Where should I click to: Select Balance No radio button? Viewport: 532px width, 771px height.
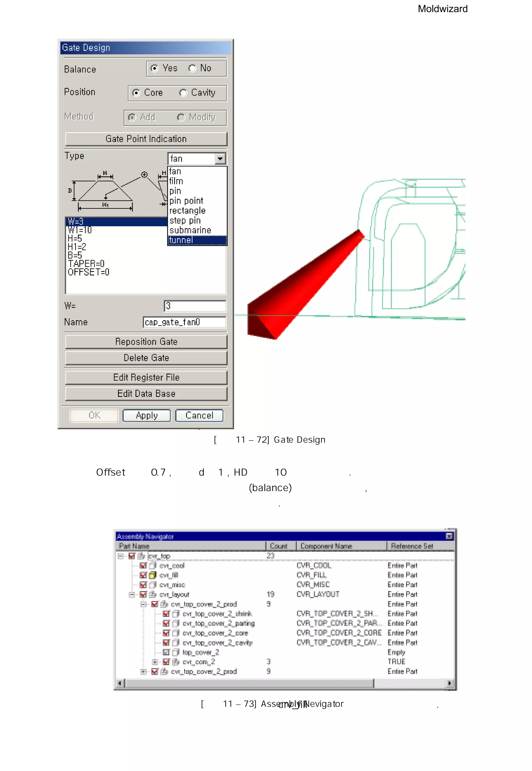point(192,68)
